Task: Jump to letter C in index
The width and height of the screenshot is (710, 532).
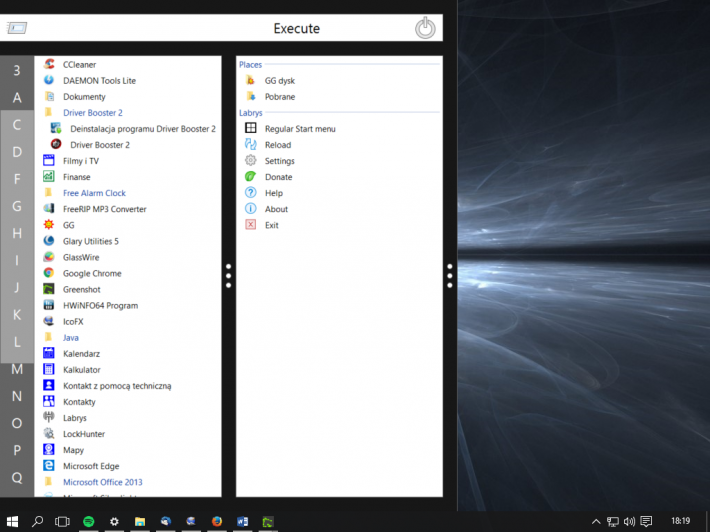Action: click(x=17, y=125)
